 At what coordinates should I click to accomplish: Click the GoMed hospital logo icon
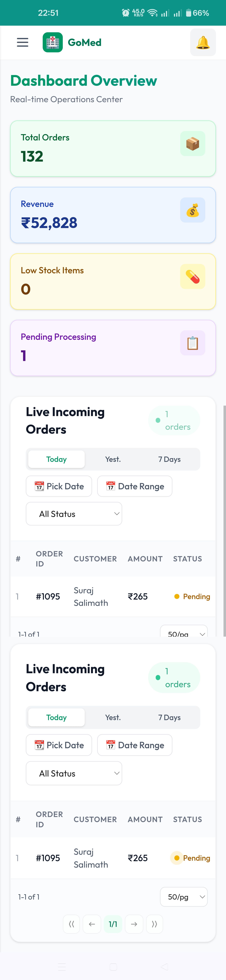pos(53,42)
